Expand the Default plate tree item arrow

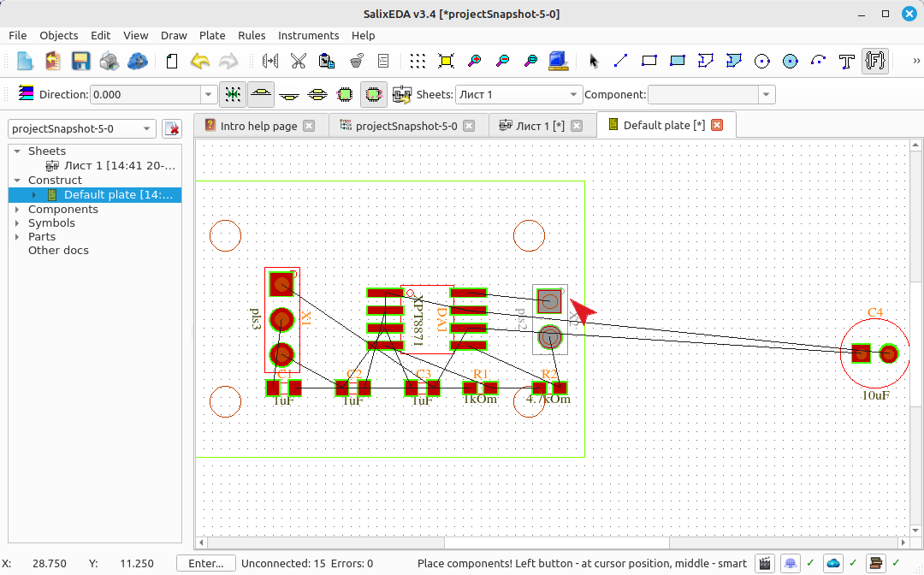pyautogui.click(x=34, y=195)
